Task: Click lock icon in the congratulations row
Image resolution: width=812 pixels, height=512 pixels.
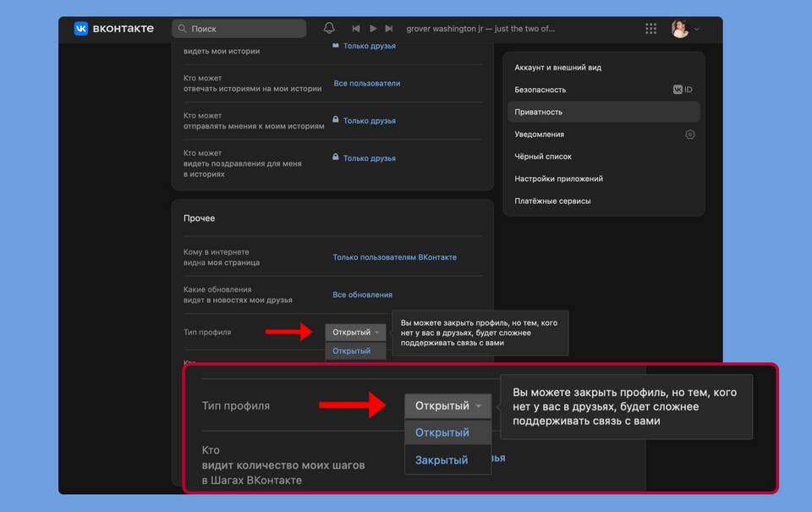Action: [336, 157]
